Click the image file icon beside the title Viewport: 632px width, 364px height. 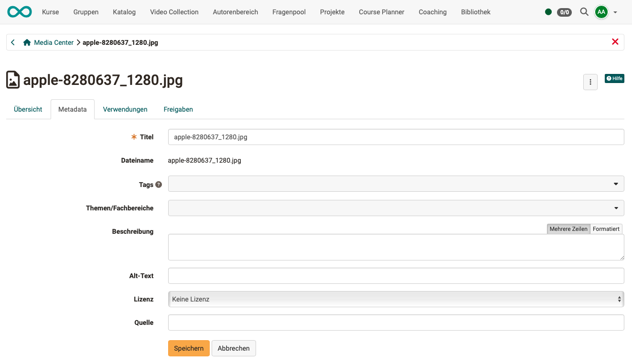pyautogui.click(x=13, y=79)
